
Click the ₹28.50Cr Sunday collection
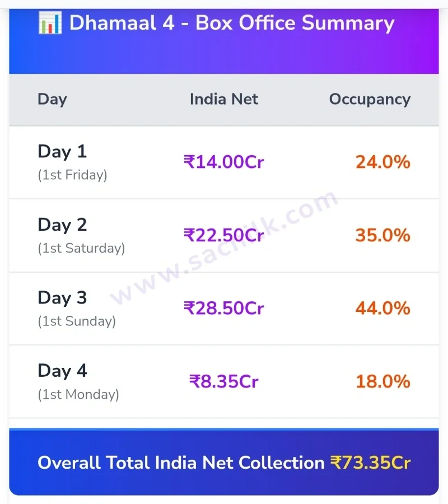(223, 308)
